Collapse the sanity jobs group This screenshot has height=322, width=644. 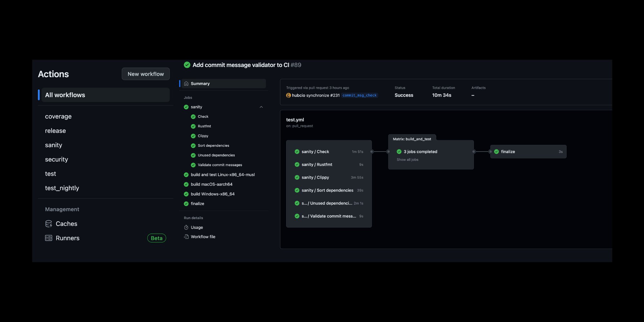point(261,107)
